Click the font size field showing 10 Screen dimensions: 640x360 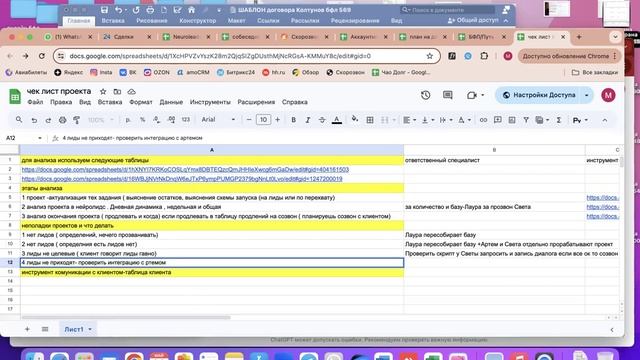pos(263,120)
